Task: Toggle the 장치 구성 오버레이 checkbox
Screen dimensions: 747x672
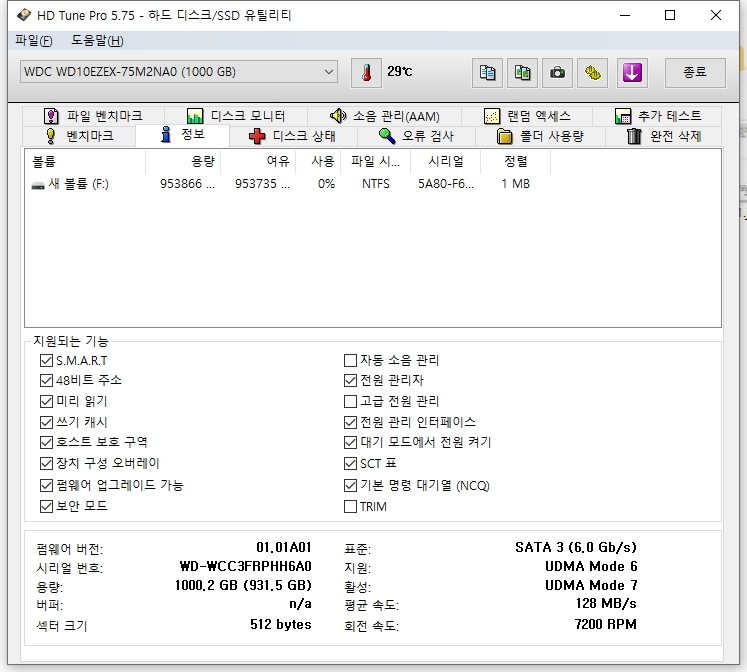Action: pyautogui.click(x=46, y=463)
